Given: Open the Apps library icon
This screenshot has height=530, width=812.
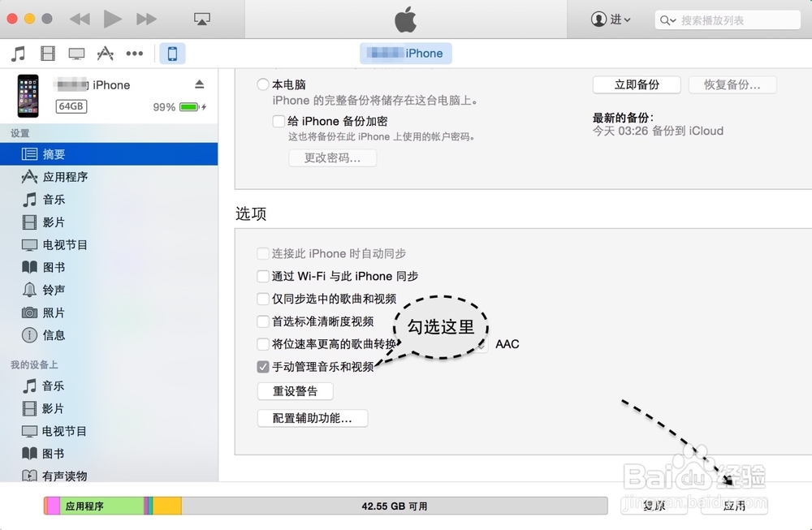Looking at the screenshot, I should [105, 54].
